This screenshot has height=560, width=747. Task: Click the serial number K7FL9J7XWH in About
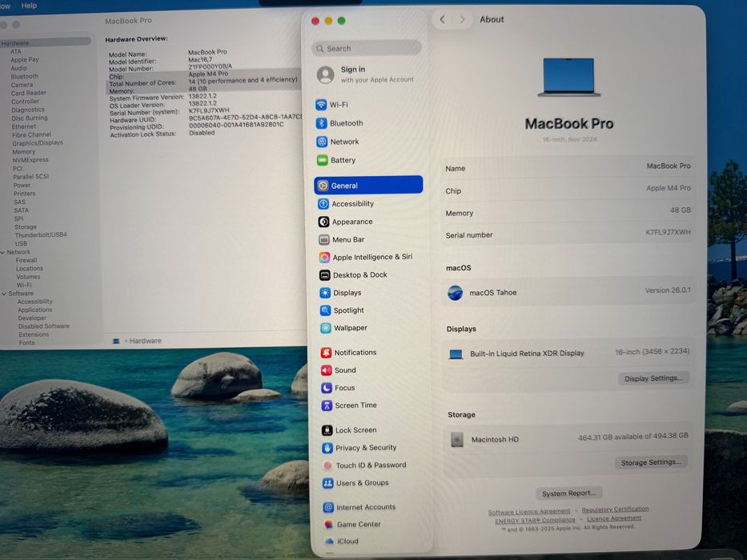668,232
